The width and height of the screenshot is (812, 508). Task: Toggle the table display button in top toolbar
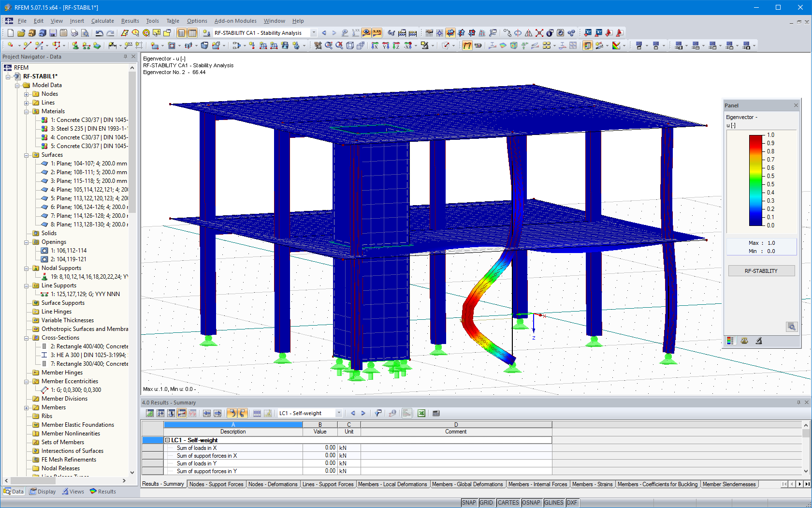point(192,33)
